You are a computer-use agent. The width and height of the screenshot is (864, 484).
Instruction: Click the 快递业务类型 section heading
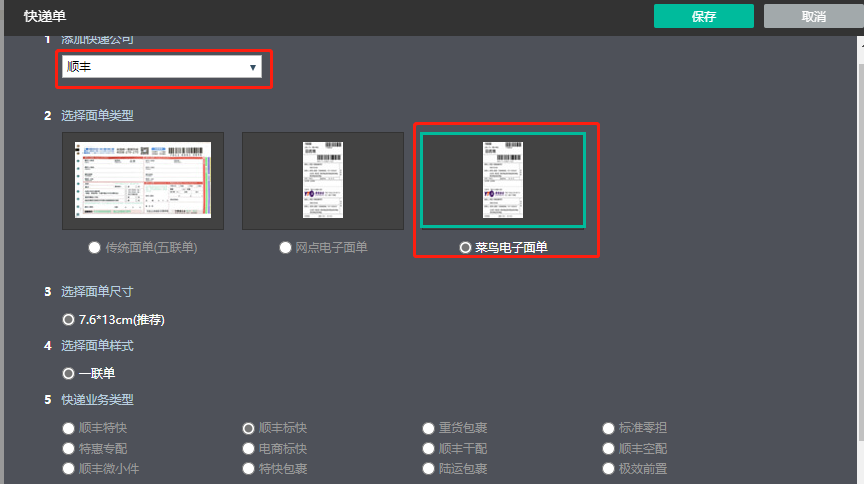point(97,400)
